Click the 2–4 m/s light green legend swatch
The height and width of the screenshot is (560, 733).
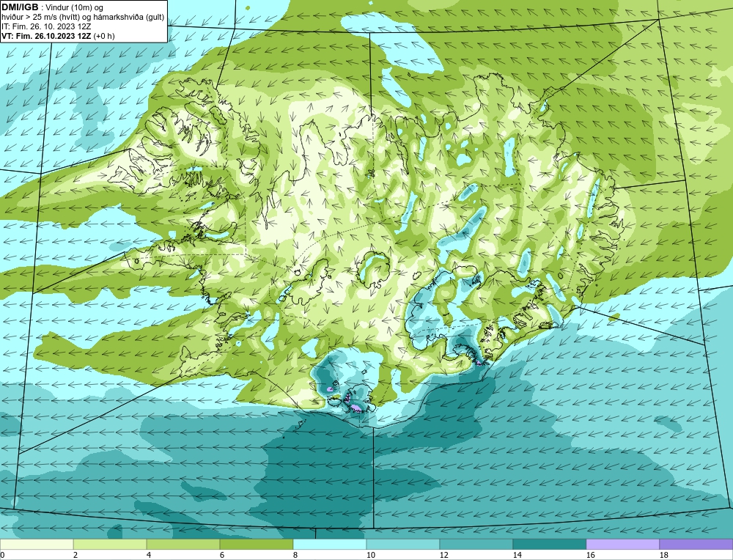pos(110,544)
